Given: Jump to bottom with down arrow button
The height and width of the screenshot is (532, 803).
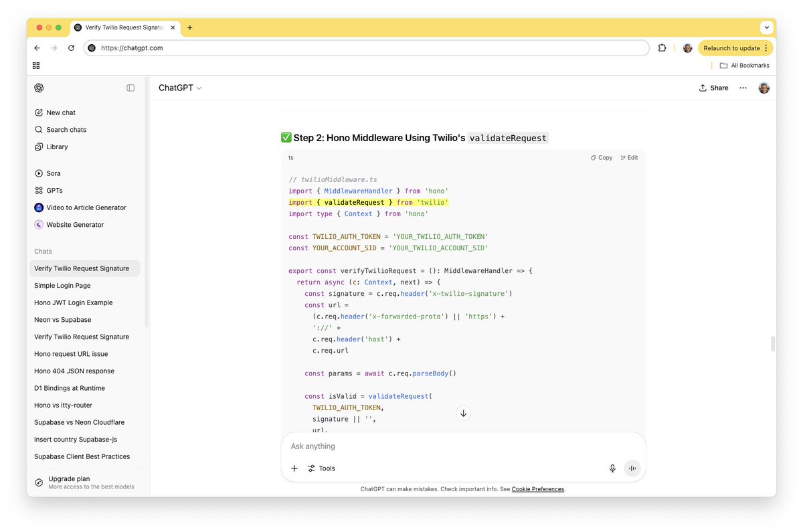Looking at the screenshot, I should [463, 413].
